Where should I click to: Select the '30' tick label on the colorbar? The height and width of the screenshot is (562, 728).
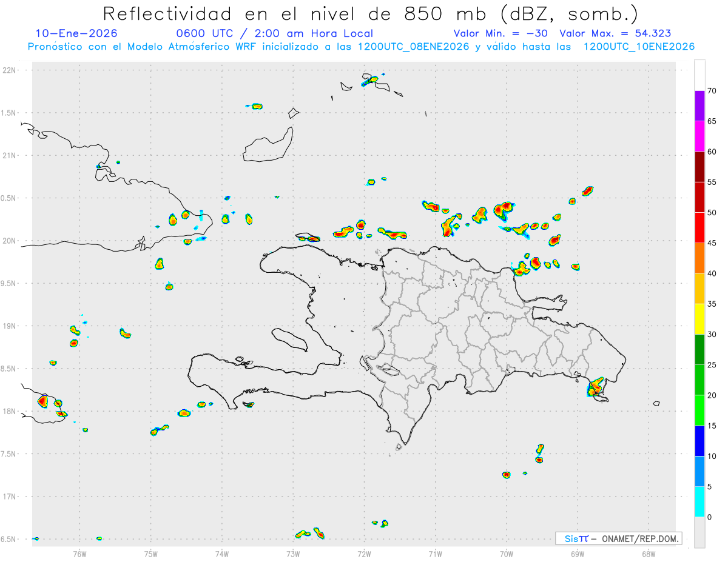click(712, 335)
